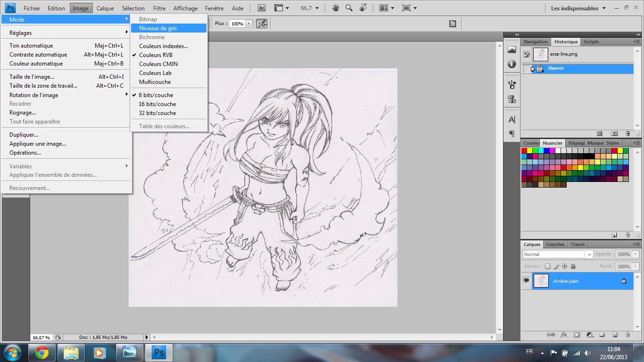Link layers icon in the Calques panel
The image size is (644, 362).
551,335
